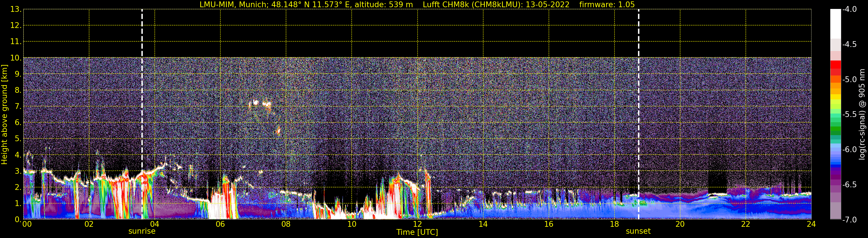The height and width of the screenshot is (238, 868).
Task: Click the colorbar value '-4.5'
Action: [850, 44]
